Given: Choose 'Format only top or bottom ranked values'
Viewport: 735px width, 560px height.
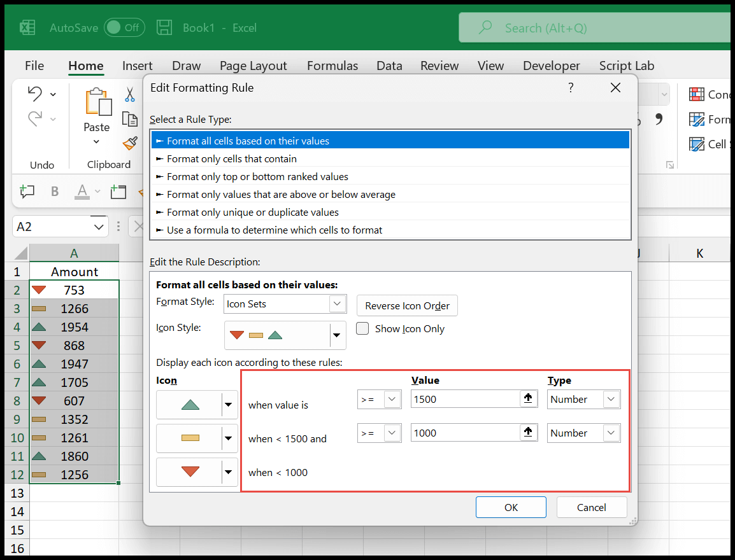Looking at the screenshot, I should [390, 176].
